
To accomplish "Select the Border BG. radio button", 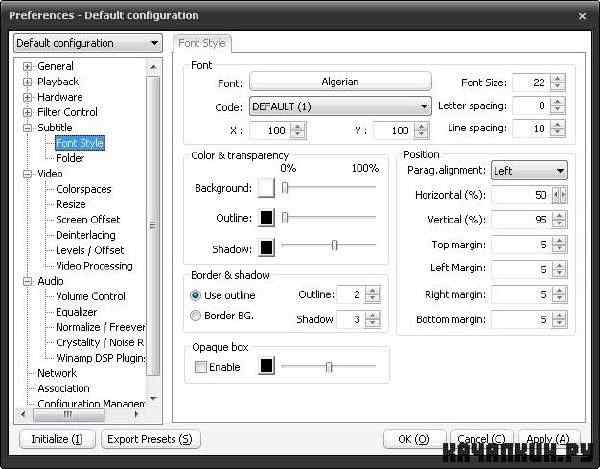I will tap(195, 316).
